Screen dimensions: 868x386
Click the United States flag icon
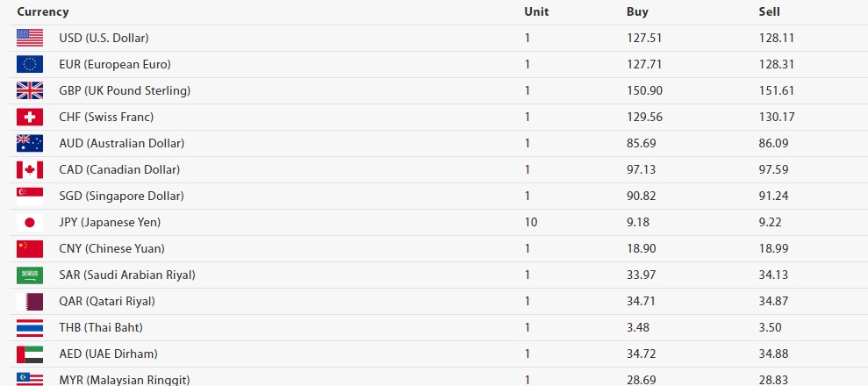[x=29, y=38]
